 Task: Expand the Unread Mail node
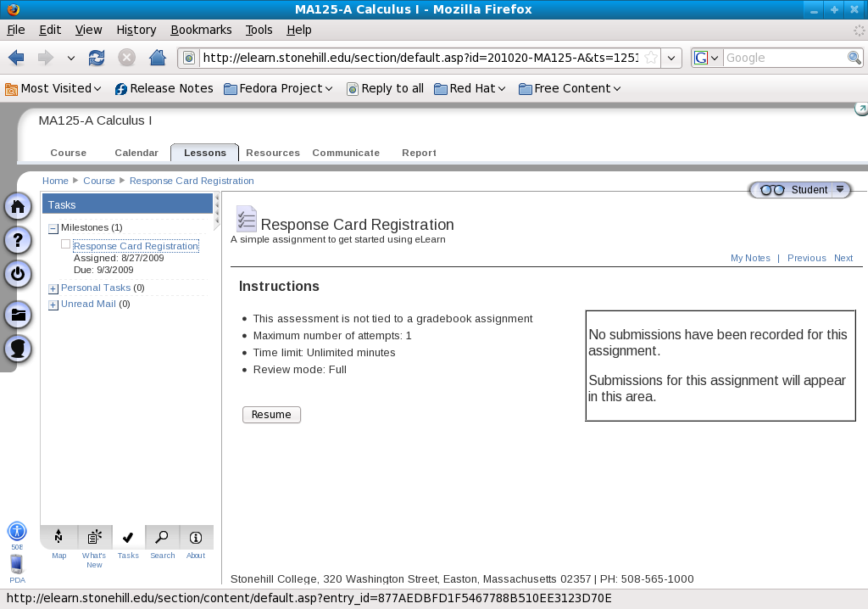point(53,304)
